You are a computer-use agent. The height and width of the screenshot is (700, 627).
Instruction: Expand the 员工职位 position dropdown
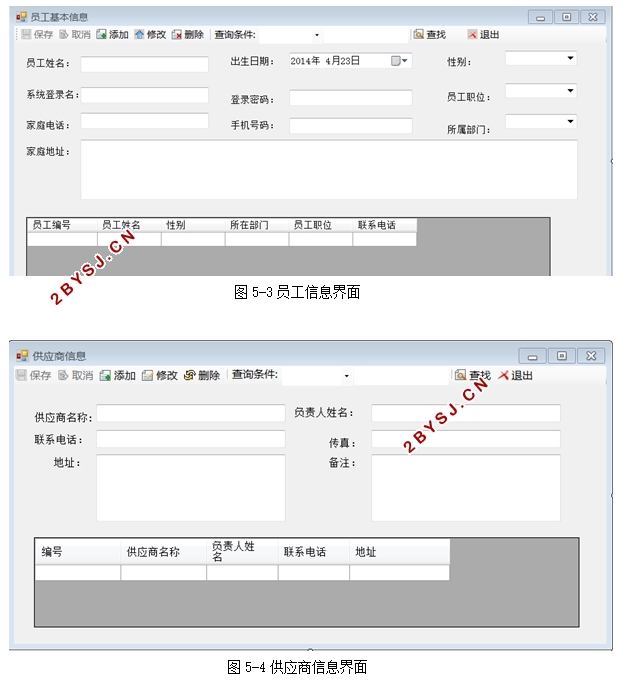click(x=570, y=91)
